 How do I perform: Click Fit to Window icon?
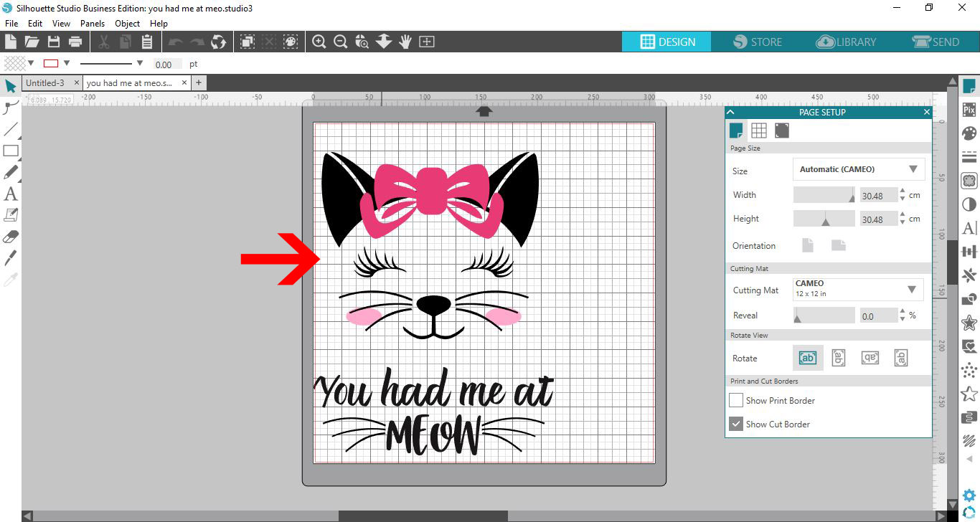tap(427, 42)
